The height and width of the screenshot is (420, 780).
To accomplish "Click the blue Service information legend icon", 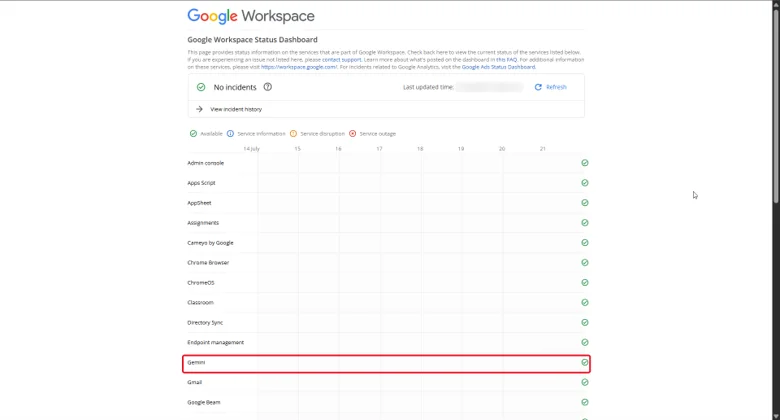I will point(230,133).
